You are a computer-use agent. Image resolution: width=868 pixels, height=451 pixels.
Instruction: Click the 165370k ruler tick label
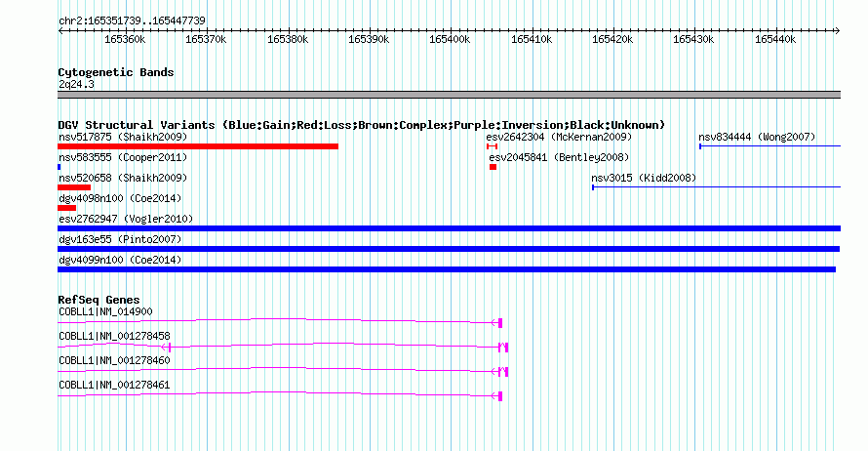[206, 39]
